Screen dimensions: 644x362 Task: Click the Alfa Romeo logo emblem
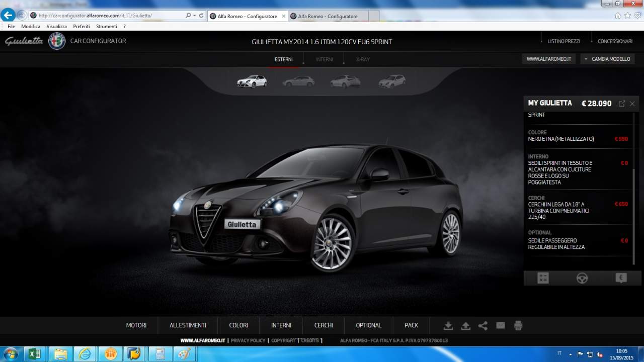pyautogui.click(x=57, y=41)
